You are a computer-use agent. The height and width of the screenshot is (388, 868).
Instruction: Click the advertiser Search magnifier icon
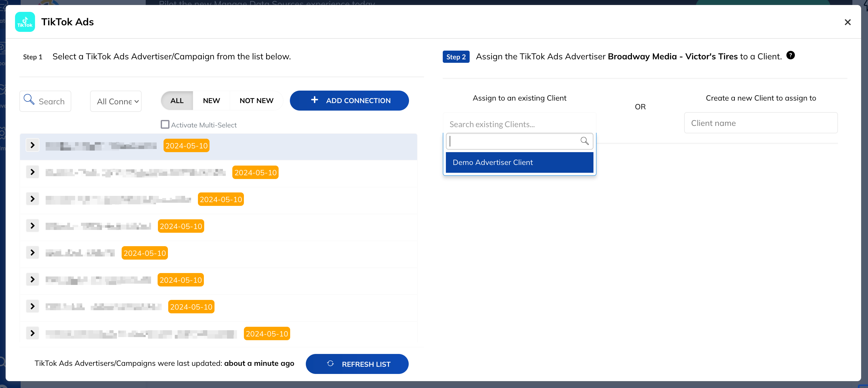(29, 99)
